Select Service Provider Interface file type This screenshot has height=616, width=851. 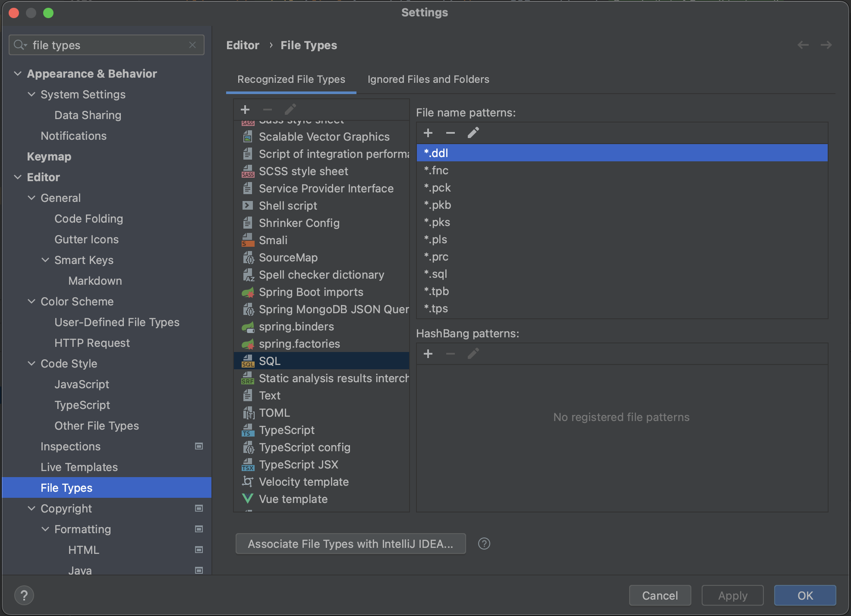pyautogui.click(x=321, y=189)
